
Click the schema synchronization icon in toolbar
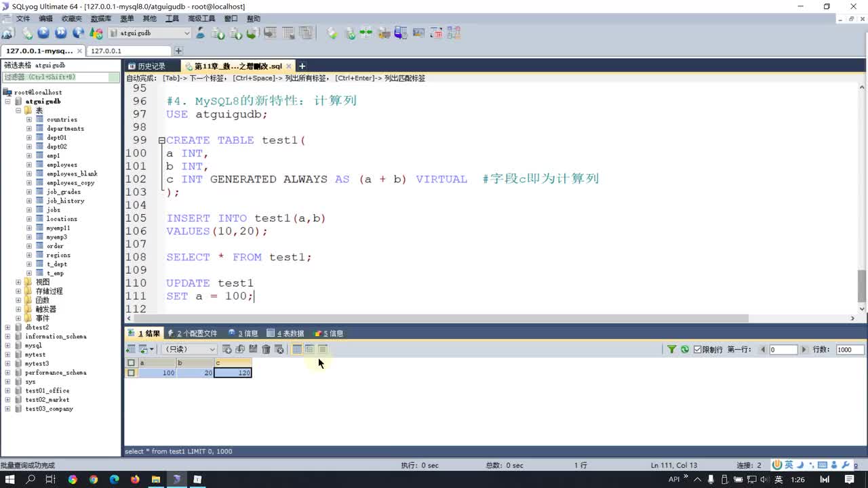pyautogui.click(x=366, y=33)
